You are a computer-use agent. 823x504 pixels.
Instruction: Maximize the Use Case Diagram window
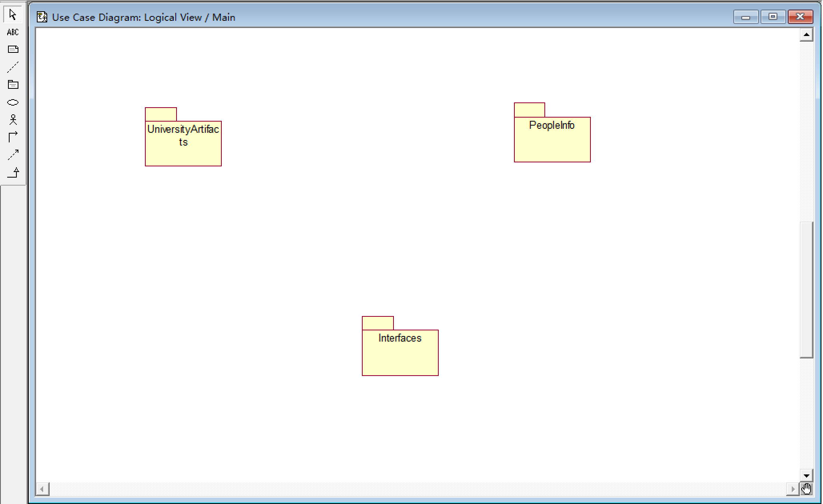coord(773,17)
